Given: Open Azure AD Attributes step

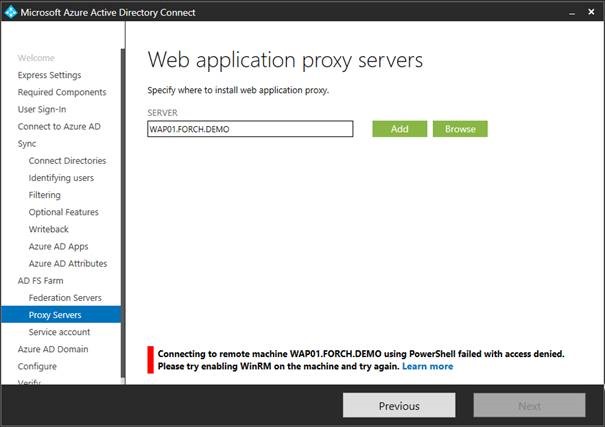Looking at the screenshot, I should [x=68, y=263].
